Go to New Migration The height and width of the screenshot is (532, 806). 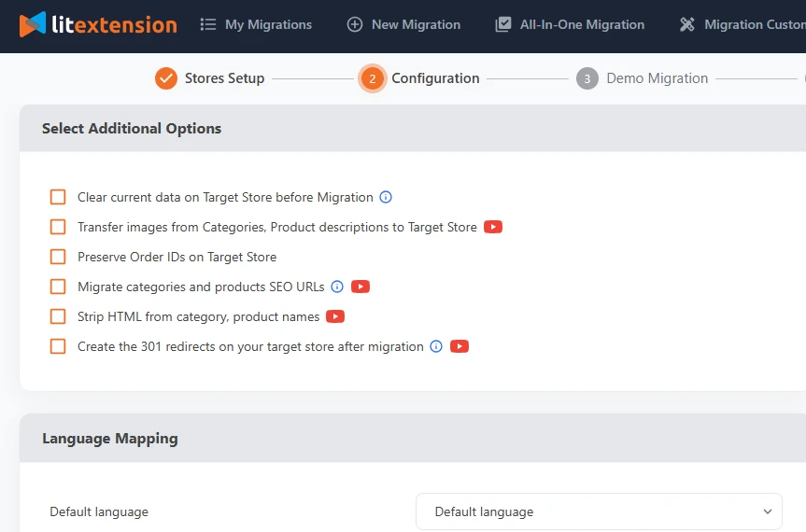pos(416,24)
